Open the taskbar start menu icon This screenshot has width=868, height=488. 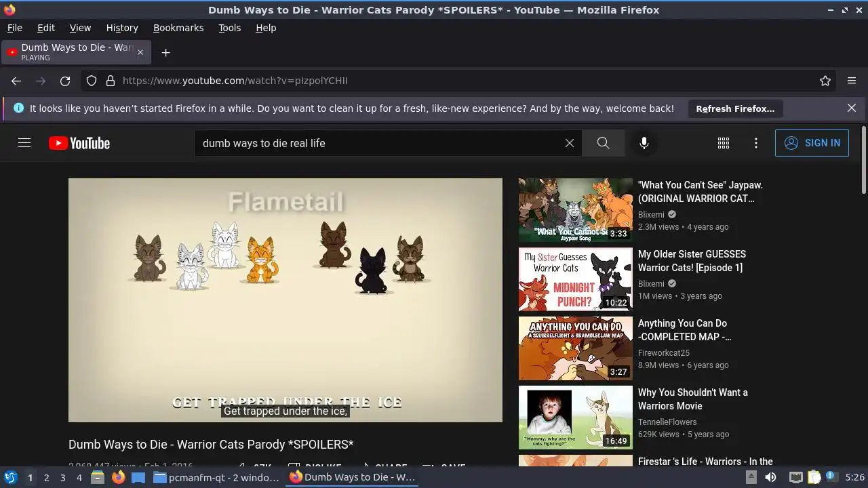tap(10, 477)
